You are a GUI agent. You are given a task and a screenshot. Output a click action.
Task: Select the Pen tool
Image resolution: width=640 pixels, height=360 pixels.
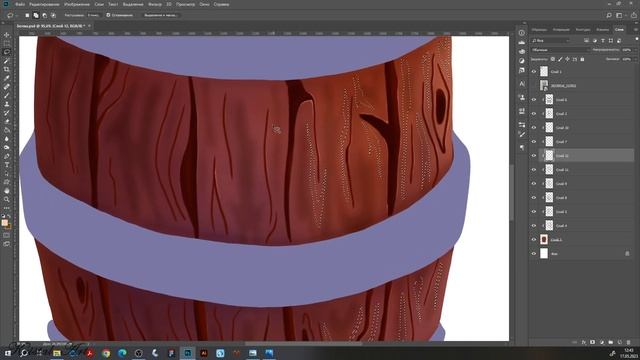(x=7, y=156)
